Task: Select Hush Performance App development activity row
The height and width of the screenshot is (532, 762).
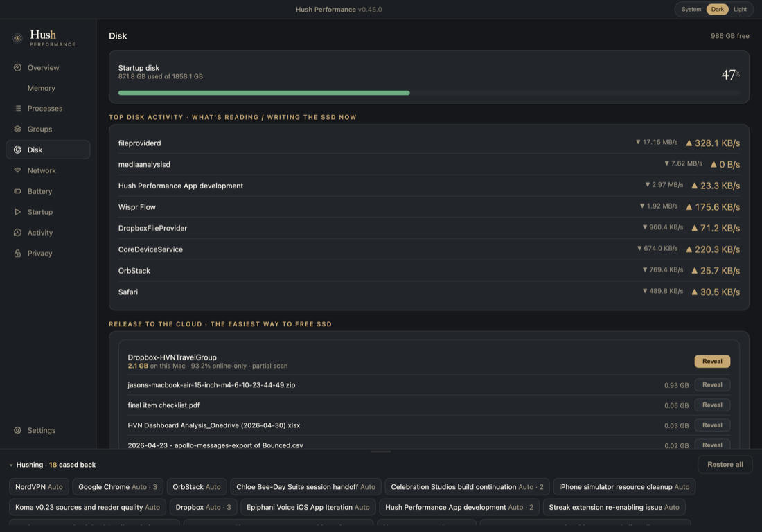Action: tap(429, 186)
